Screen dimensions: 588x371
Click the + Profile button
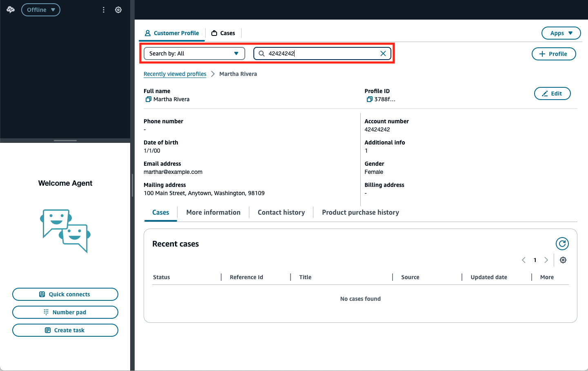(554, 53)
